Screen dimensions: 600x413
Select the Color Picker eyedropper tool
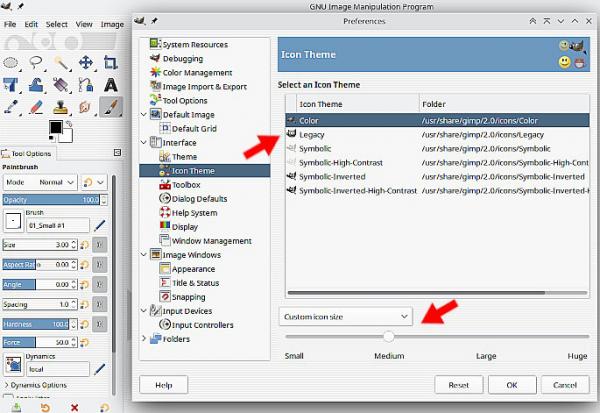point(11,107)
